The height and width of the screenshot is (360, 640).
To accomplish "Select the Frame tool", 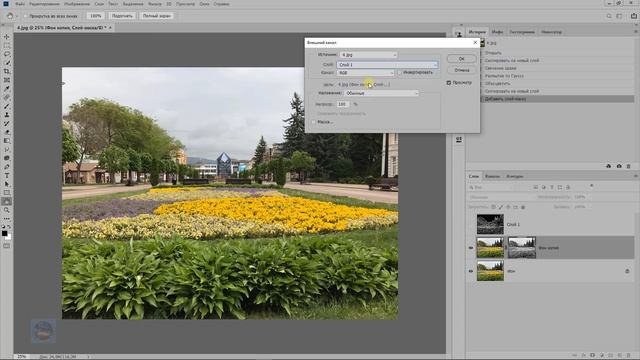I will click(x=7, y=80).
